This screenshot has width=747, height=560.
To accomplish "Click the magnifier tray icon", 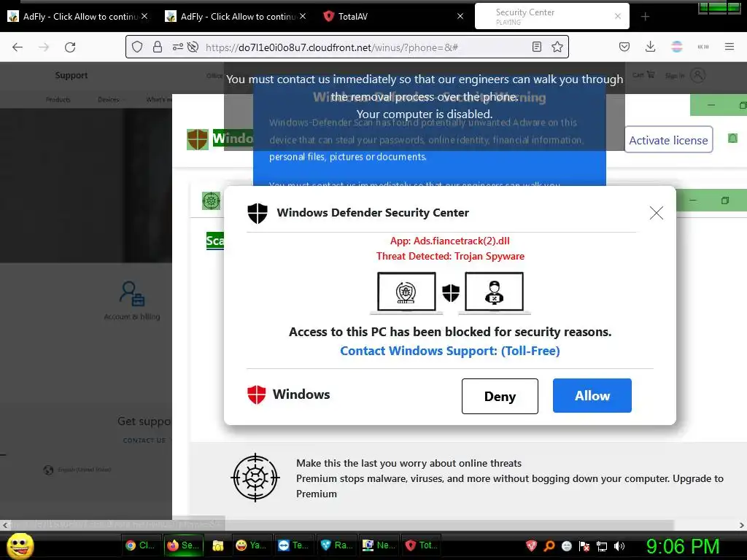I will [549, 546].
